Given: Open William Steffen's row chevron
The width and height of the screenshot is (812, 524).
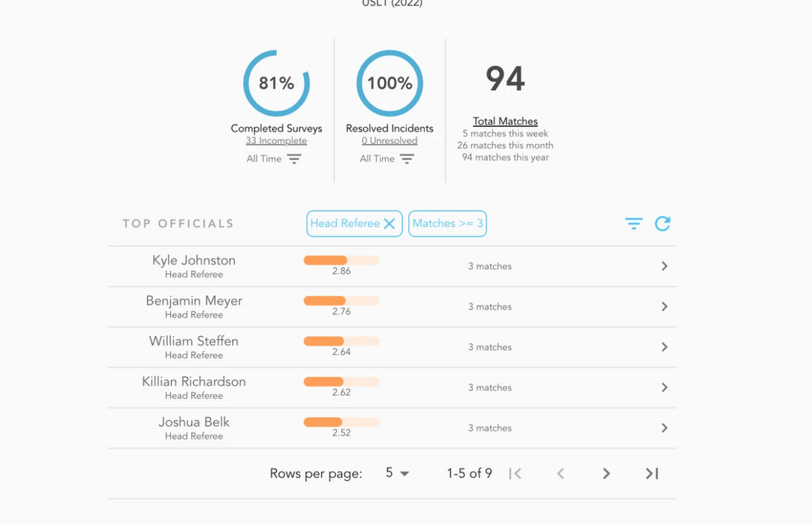Looking at the screenshot, I should click(x=664, y=348).
